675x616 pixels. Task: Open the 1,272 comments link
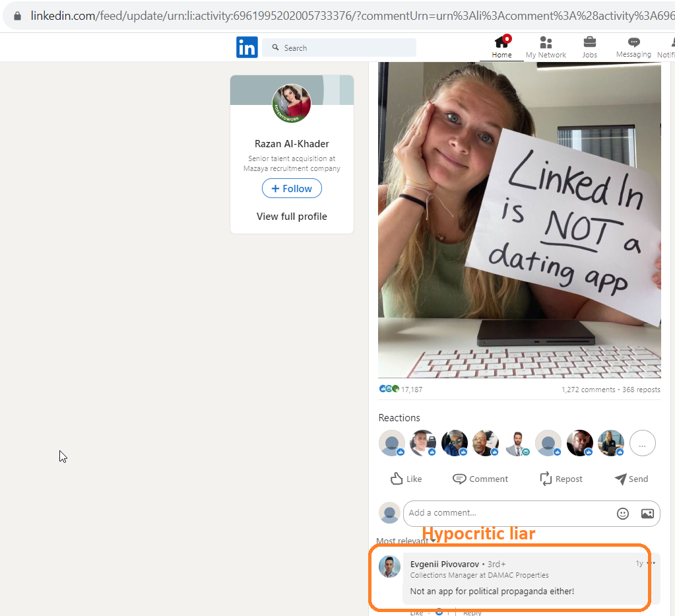click(588, 390)
